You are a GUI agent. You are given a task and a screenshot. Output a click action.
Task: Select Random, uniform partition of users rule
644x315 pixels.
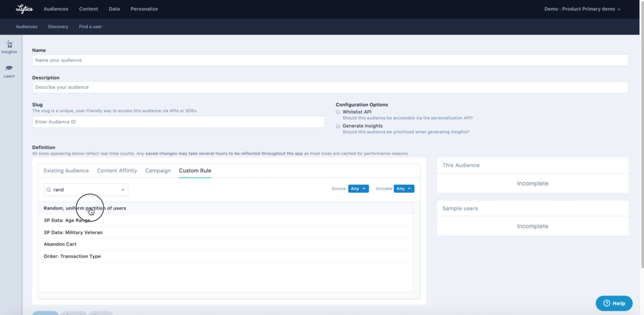point(85,208)
